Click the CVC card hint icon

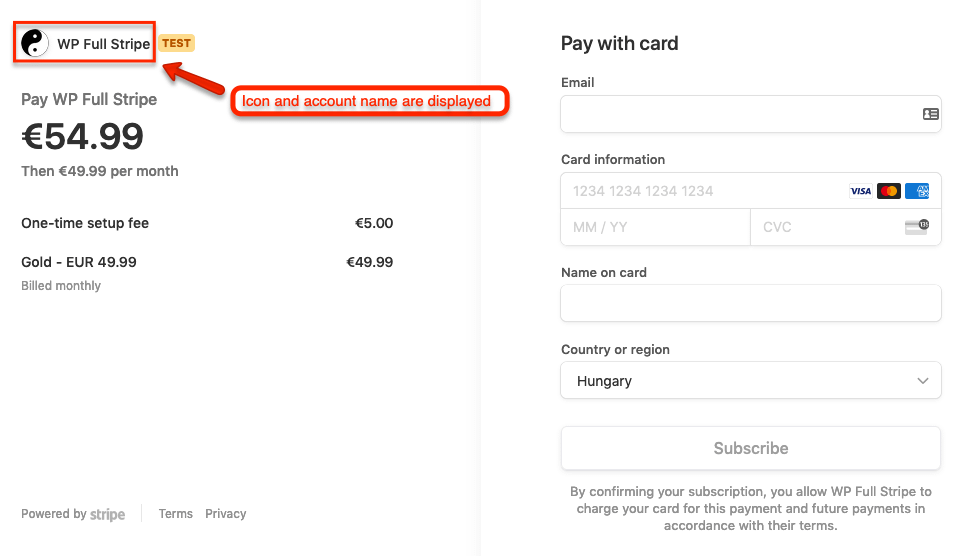coord(917,227)
